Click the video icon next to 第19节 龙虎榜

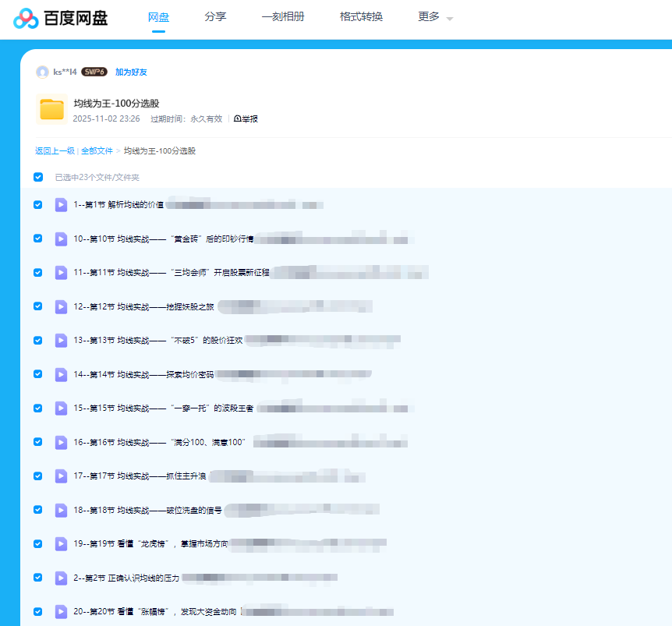pyautogui.click(x=61, y=543)
